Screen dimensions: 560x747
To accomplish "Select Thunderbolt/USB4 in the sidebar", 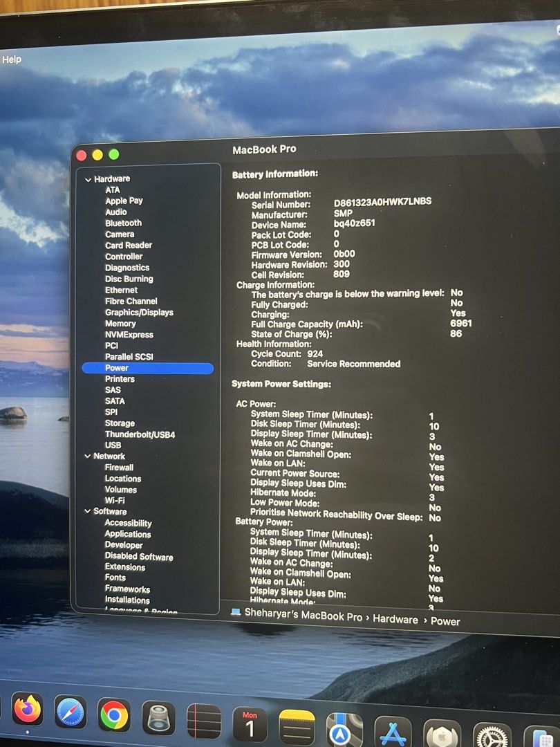I will 140,434.
